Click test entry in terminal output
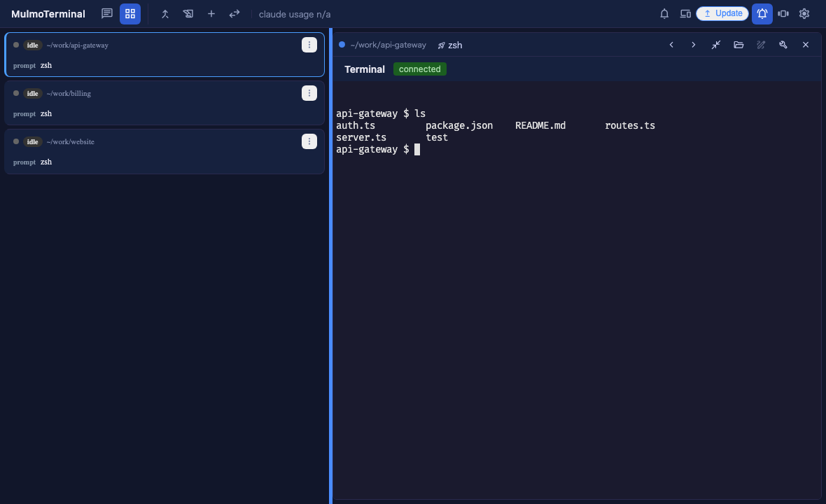The width and height of the screenshot is (826, 504). point(437,137)
